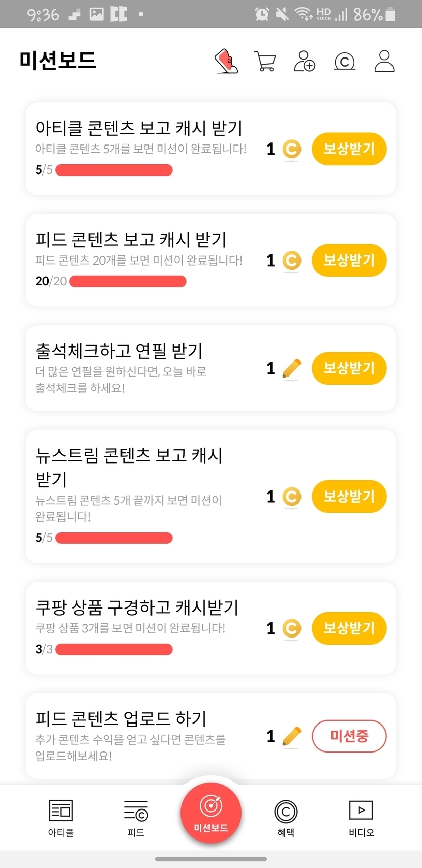422x868 pixels.
Task: Open the cash coin icon in header
Action: point(344,62)
